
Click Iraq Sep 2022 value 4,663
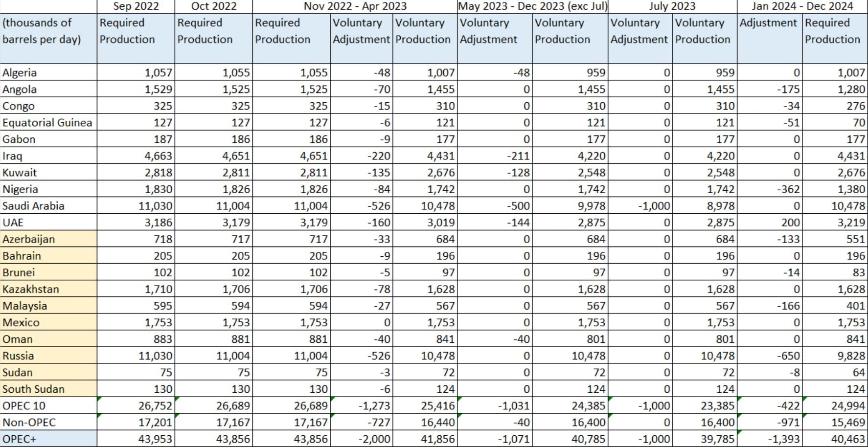click(x=136, y=156)
